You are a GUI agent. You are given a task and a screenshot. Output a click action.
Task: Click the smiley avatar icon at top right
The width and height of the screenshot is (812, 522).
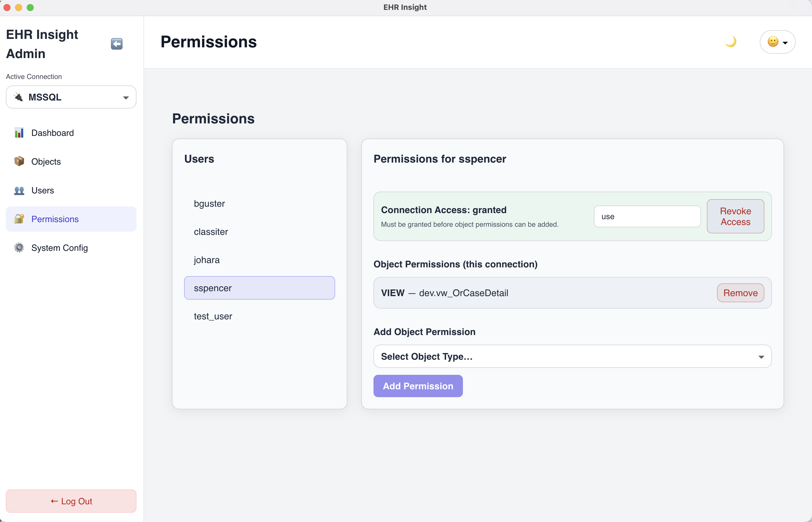click(773, 42)
